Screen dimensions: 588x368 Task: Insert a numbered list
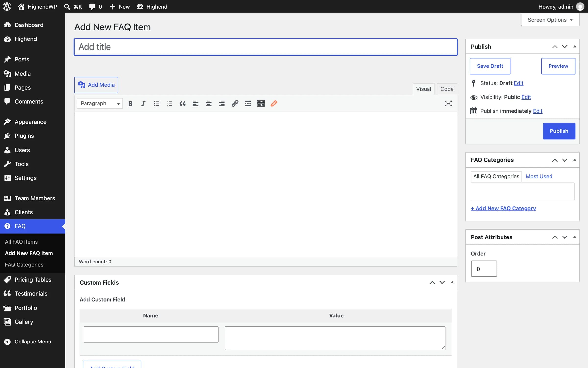[170, 104]
